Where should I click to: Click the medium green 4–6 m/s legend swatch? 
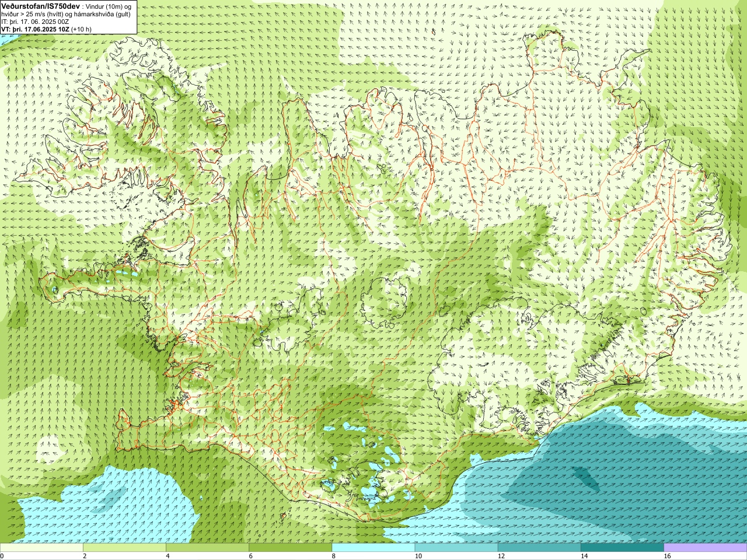[207, 548]
